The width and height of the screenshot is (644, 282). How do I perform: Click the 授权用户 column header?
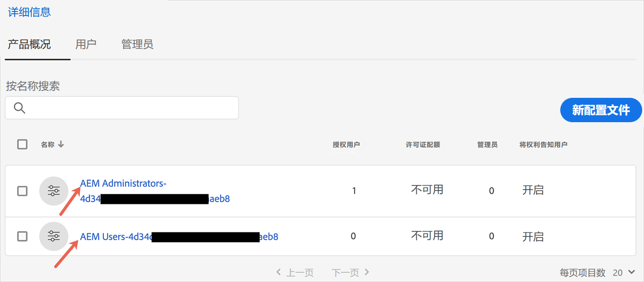[x=346, y=145]
